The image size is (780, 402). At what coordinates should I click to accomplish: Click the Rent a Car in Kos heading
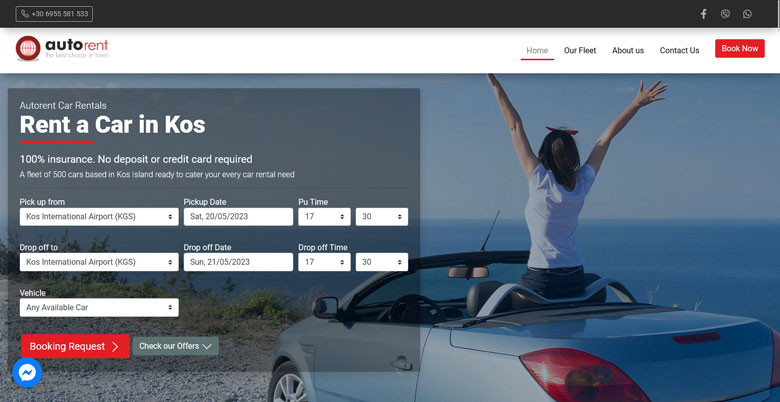pos(112,124)
